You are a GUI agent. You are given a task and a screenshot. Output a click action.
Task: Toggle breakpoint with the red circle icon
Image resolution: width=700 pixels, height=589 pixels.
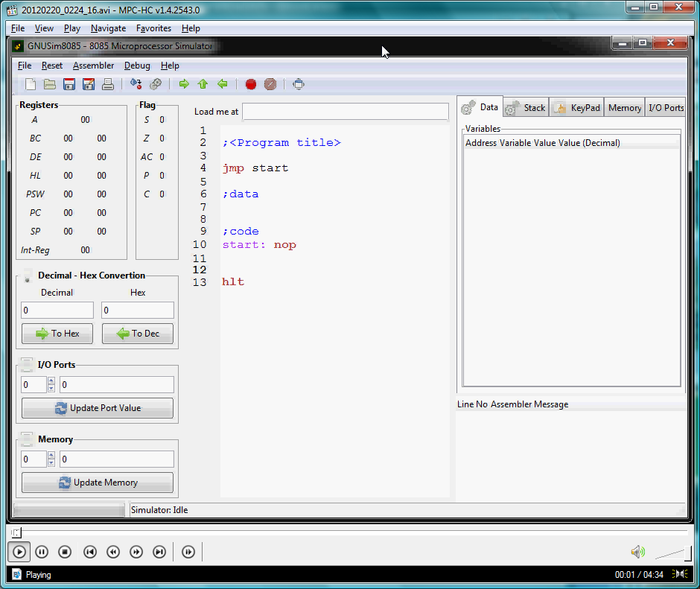[251, 84]
